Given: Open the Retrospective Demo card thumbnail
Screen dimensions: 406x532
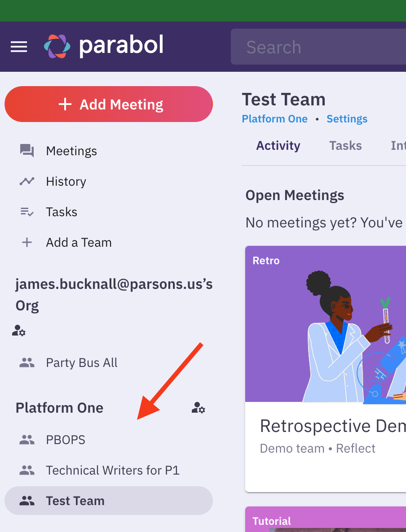Looking at the screenshot, I should pyautogui.click(x=326, y=324).
